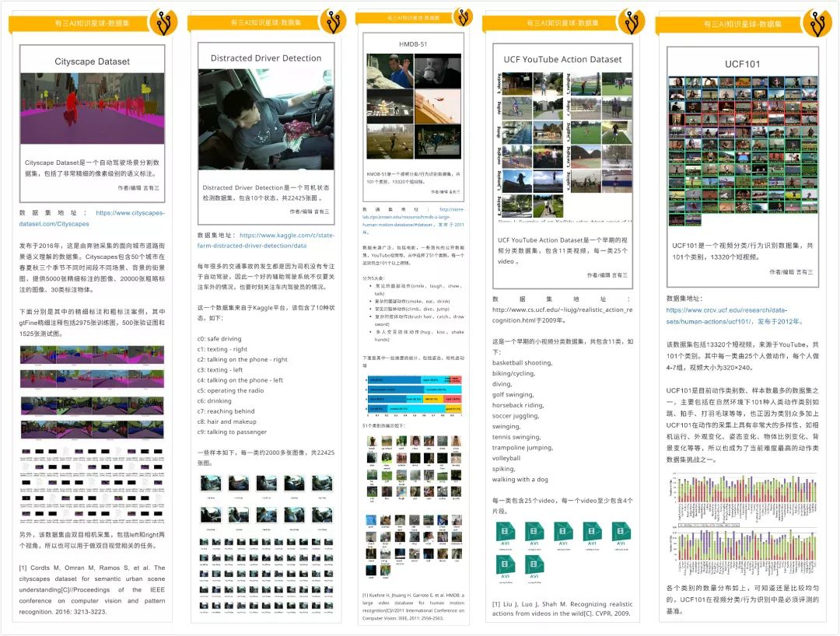The width and height of the screenshot is (840, 636).
Task: Click the 'c0: safe driving' list entry
Action: click(219, 339)
